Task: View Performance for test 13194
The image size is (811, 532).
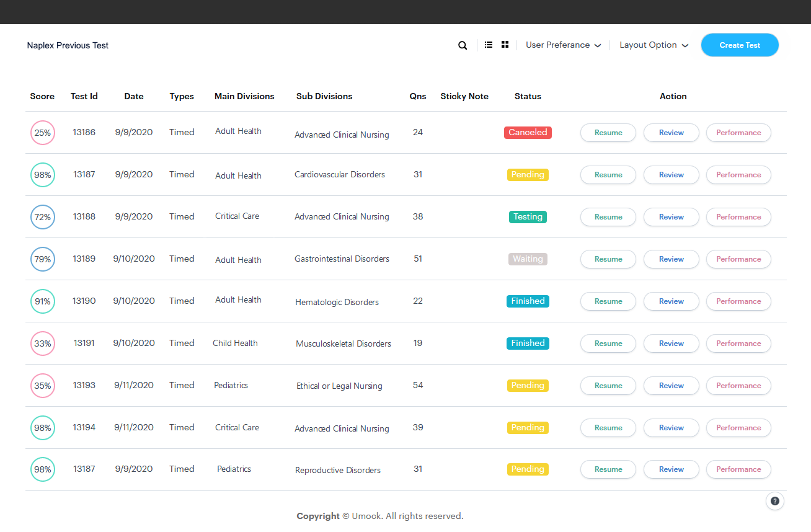Action: [x=738, y=428]
